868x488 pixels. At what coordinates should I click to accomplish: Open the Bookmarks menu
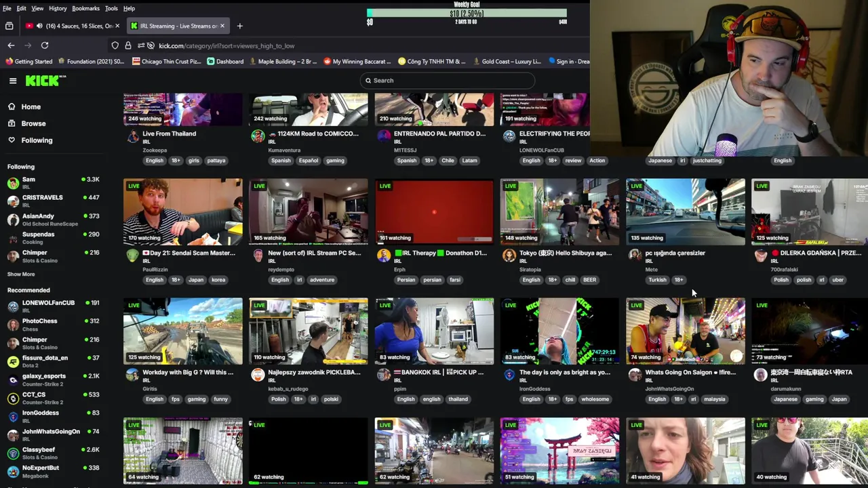pos(86,8)
